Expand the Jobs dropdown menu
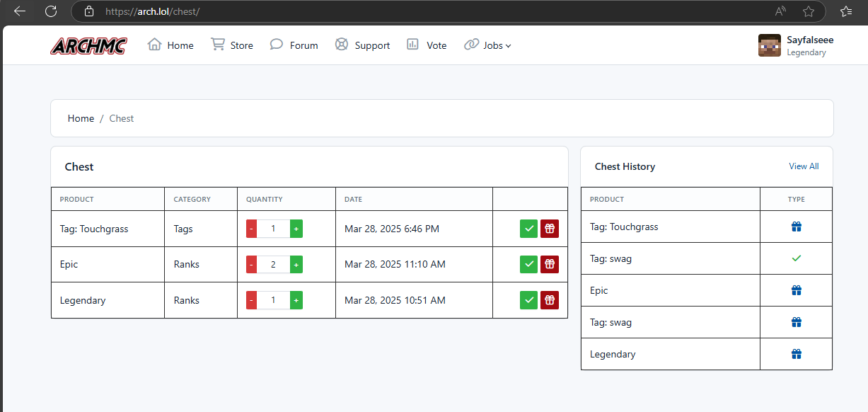This screenshot has height=412, width=868. [x=487, y=45]
